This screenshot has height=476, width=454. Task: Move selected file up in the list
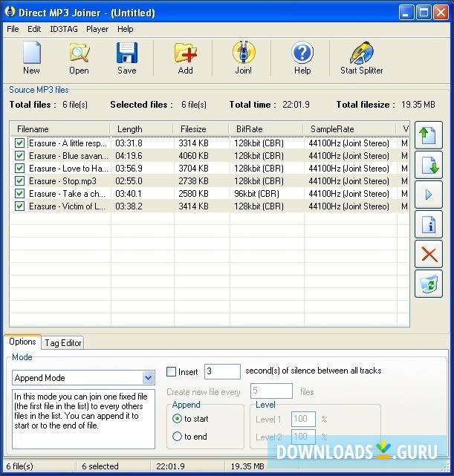[x=429, y=135]
